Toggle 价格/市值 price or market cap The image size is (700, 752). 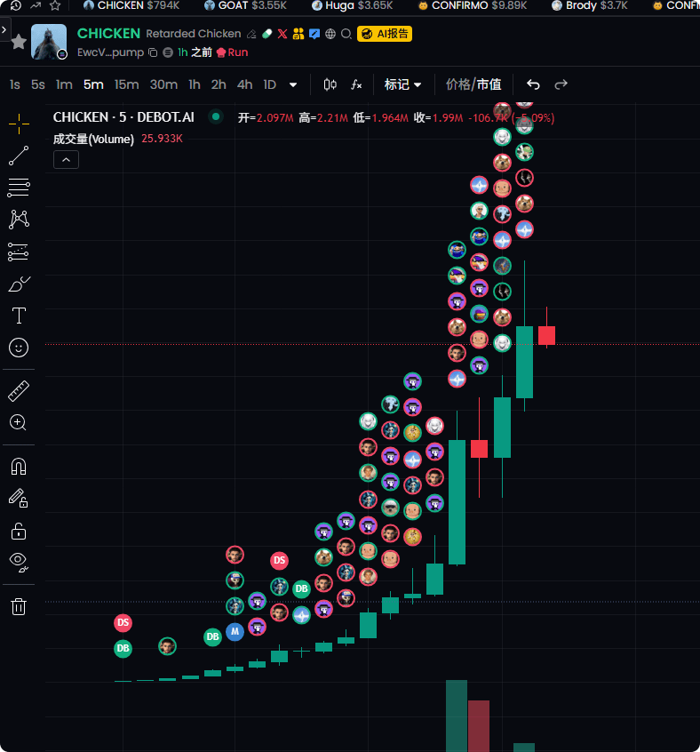[473, 84]
